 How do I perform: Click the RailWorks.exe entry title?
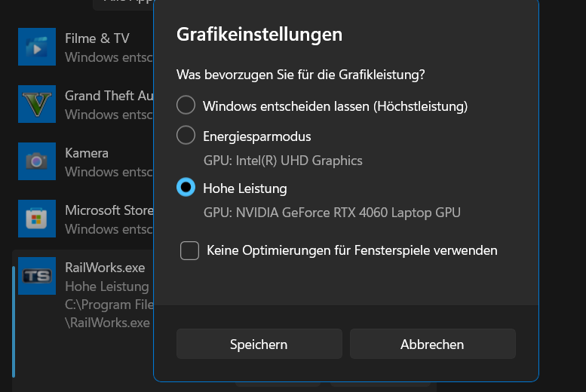click(105, 268)
